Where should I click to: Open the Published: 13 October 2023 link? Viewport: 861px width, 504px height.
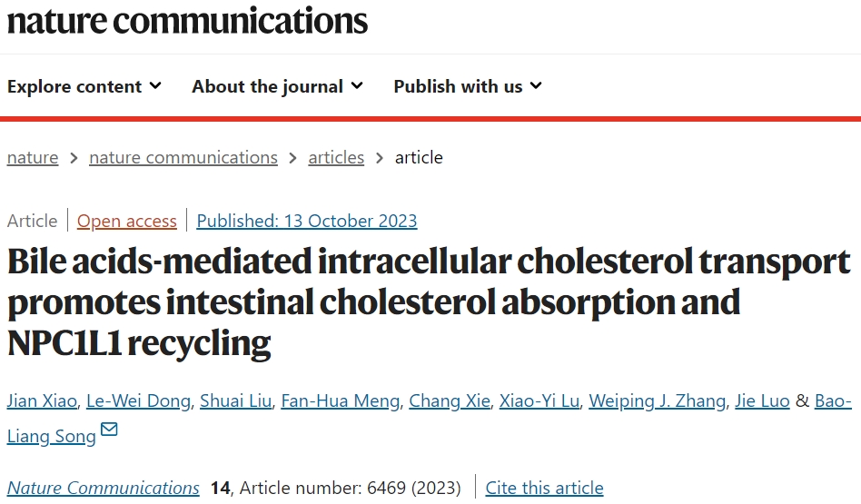(307, 221)
